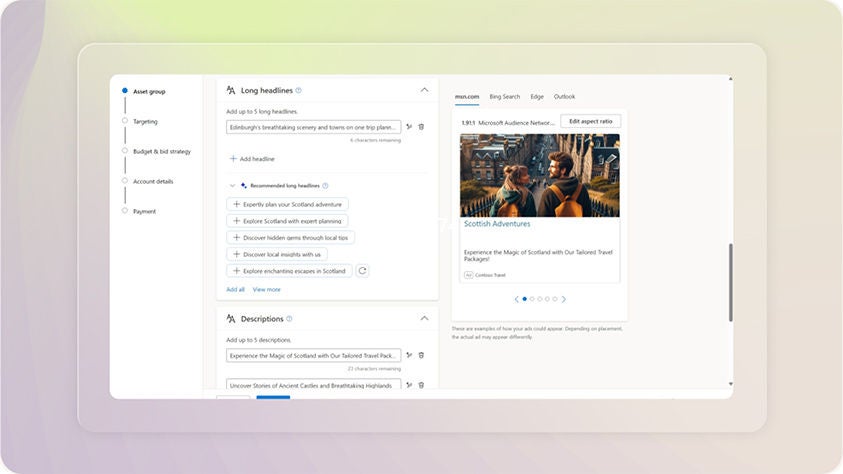
Task: Click plus icon on Discover local insights with us
Action: point(236,254)
